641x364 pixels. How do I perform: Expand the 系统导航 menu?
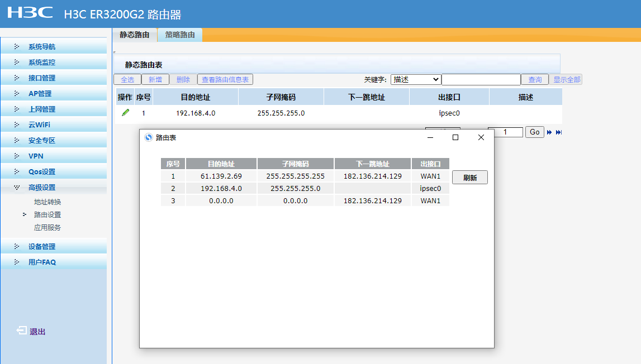coord(54,46)
